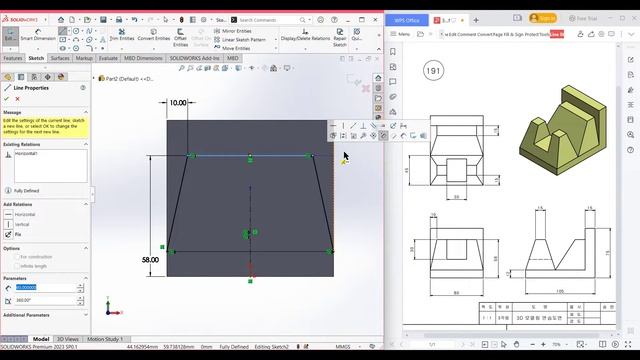640x360 pixels.
Task: Click the Trim Entities tool
Action: pyautogui.click(x=122, y=35)
